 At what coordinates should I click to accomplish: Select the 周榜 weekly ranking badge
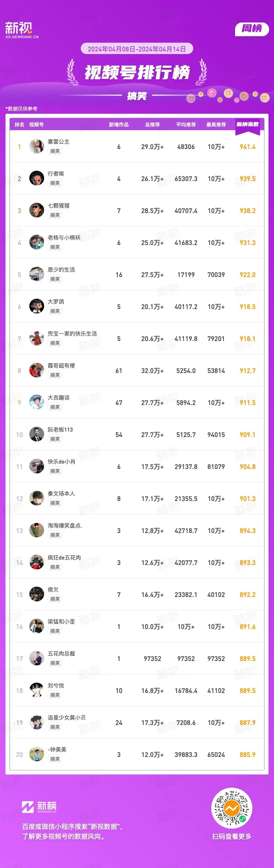pos(252,29)
